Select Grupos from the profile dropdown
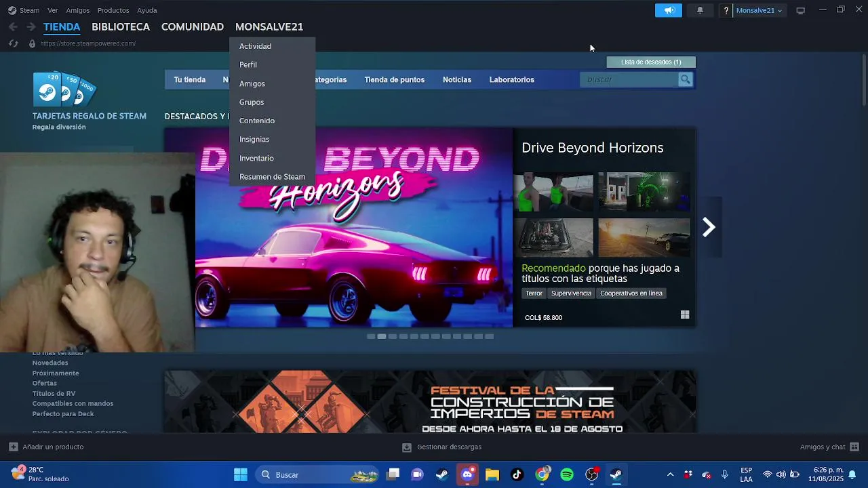868x488 pixels. point(272,102)
